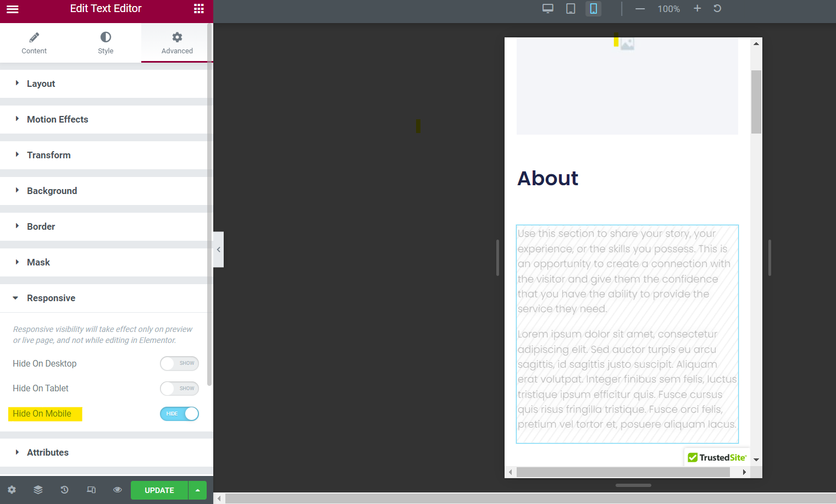Switch to tablet preview mode

571,9
